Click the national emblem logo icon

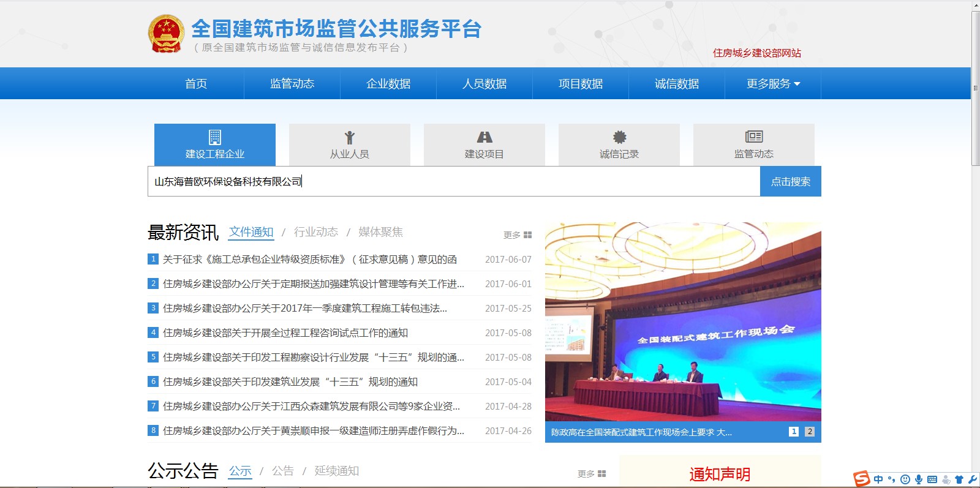(165, 34)
